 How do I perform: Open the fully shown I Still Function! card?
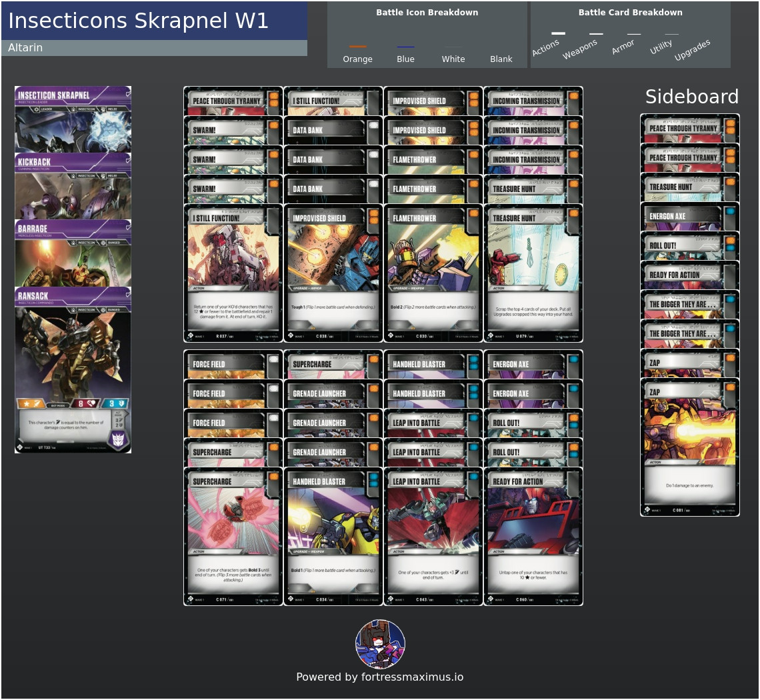click(233, 273)
